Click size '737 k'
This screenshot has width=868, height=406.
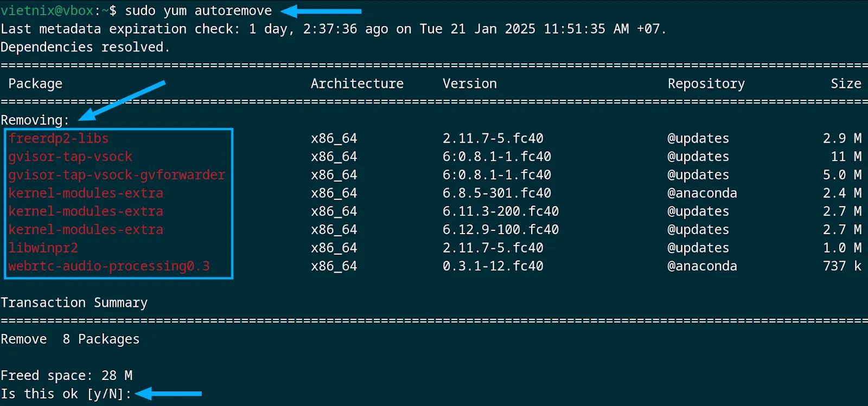[842, 266]
